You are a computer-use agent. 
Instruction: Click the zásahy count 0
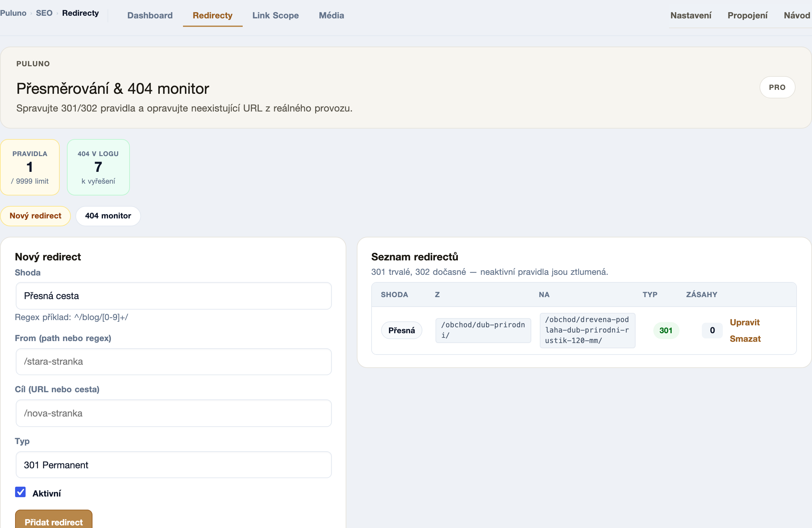click(712, 330)
